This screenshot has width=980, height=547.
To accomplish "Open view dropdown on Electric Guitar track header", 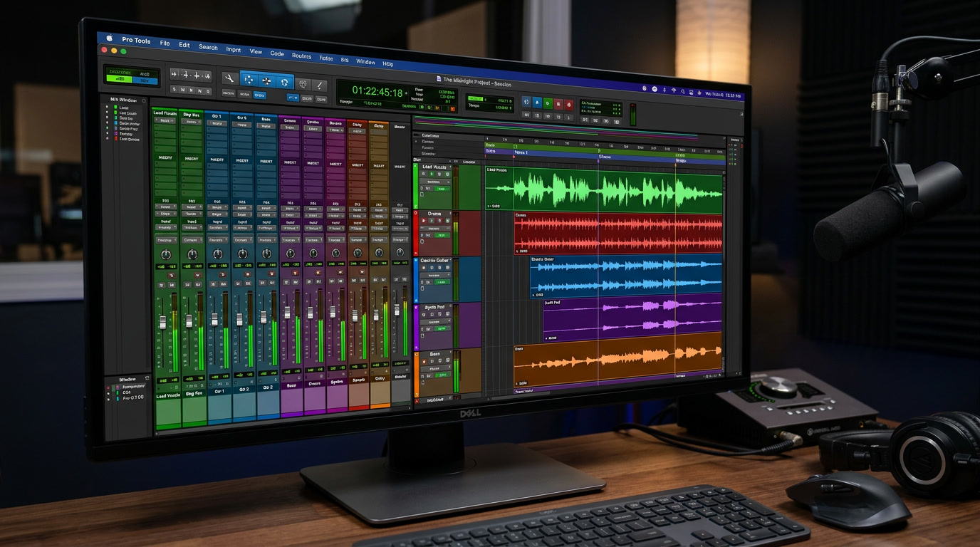I will pyautogui.click(x=435, y=275).
